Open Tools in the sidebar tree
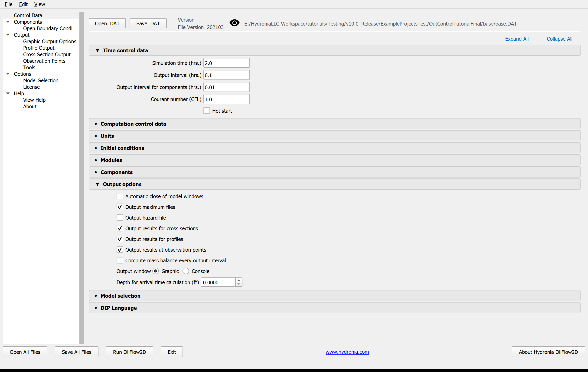 pos(29,67)
